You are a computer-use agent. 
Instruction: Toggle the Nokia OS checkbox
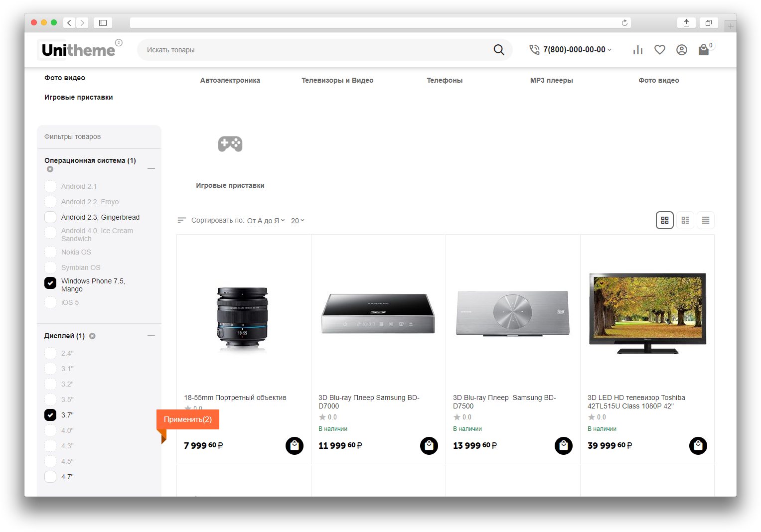point(50,252)
